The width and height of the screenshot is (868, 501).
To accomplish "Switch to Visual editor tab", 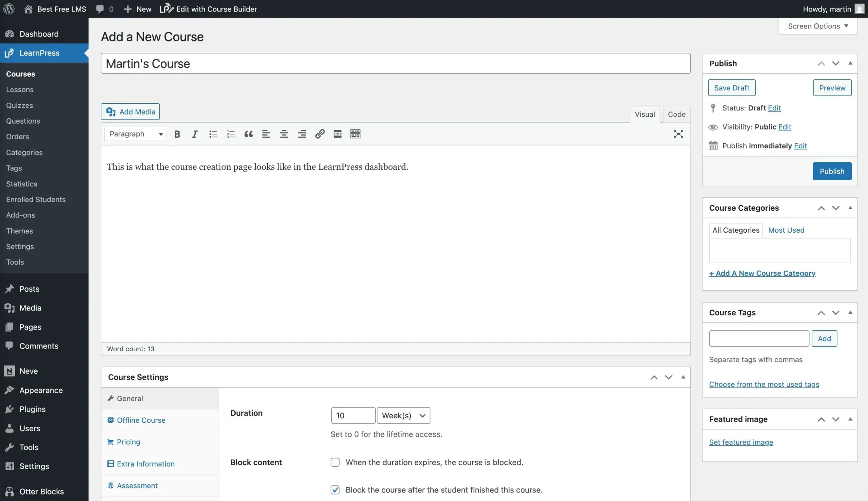I will (x=645, y=114).
